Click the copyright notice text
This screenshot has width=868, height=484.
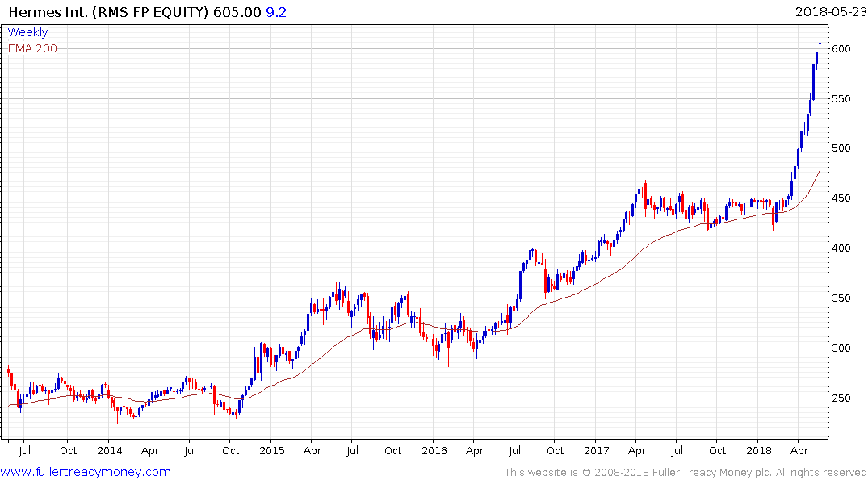coord(686,473)
